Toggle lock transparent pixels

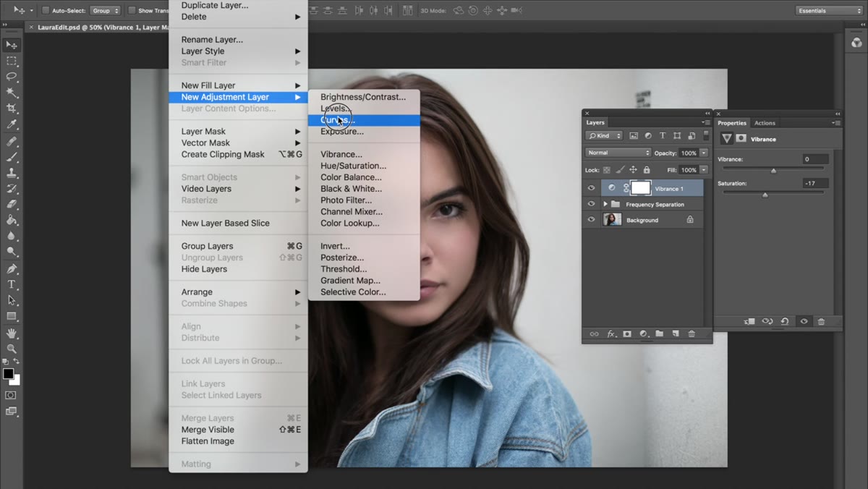click(x=607, y=170)
